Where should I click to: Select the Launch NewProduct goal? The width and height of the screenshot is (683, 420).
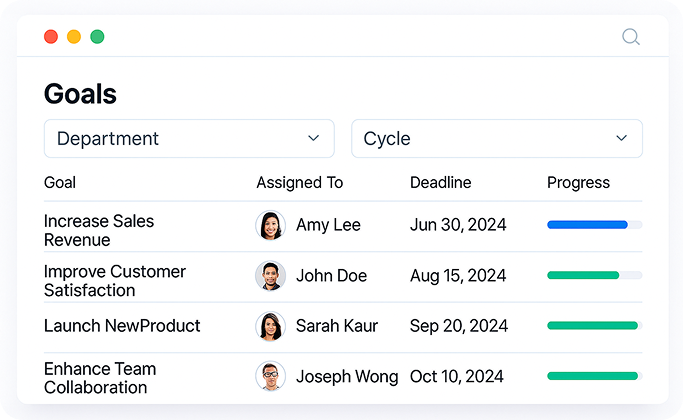pyautogui.click(x=122, y=326)
